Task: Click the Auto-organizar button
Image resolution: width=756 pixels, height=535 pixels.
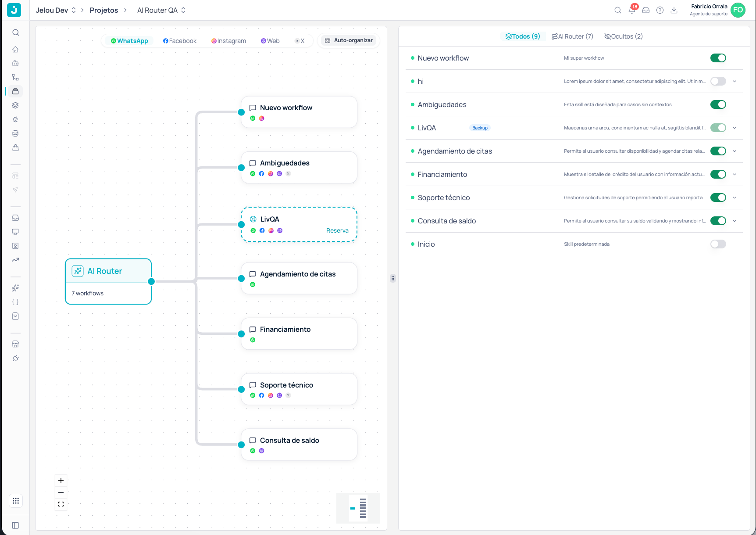Action: [x=349, y=40]
